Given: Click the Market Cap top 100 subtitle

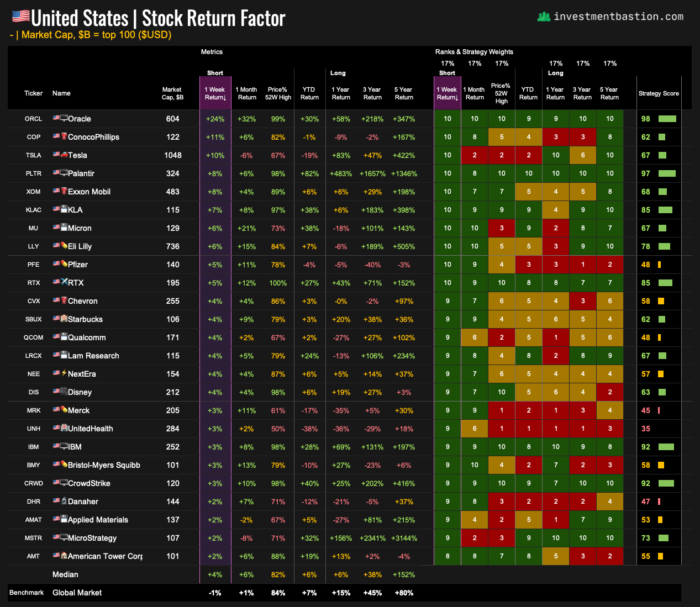Looking at the screenshot, I should pyautogui.click(x=91, y=35).
